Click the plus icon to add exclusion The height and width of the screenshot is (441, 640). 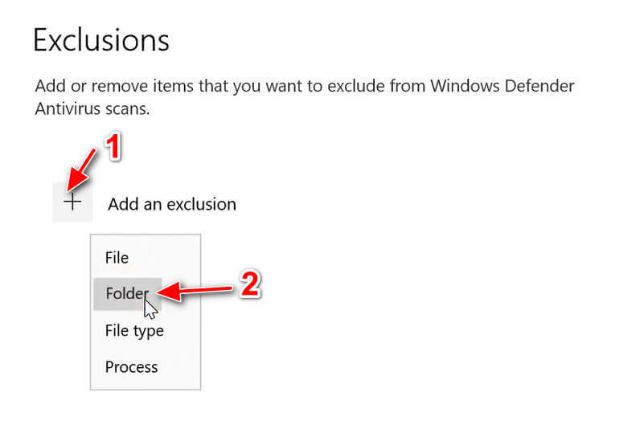tap(72, 203)
